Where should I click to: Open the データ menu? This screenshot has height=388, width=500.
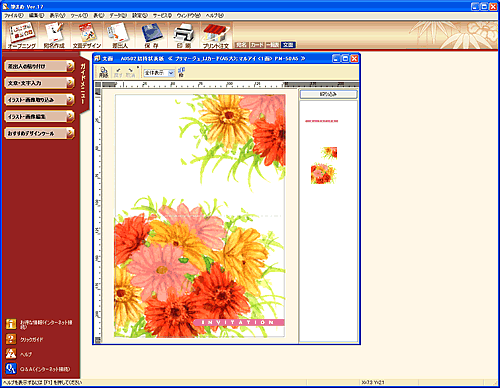[x=118, y=16]
